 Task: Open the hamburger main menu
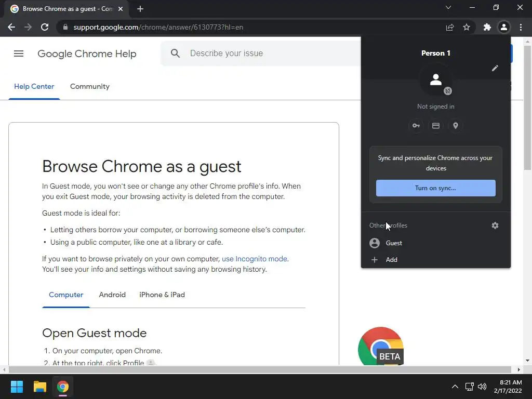[x=19, y=54]
